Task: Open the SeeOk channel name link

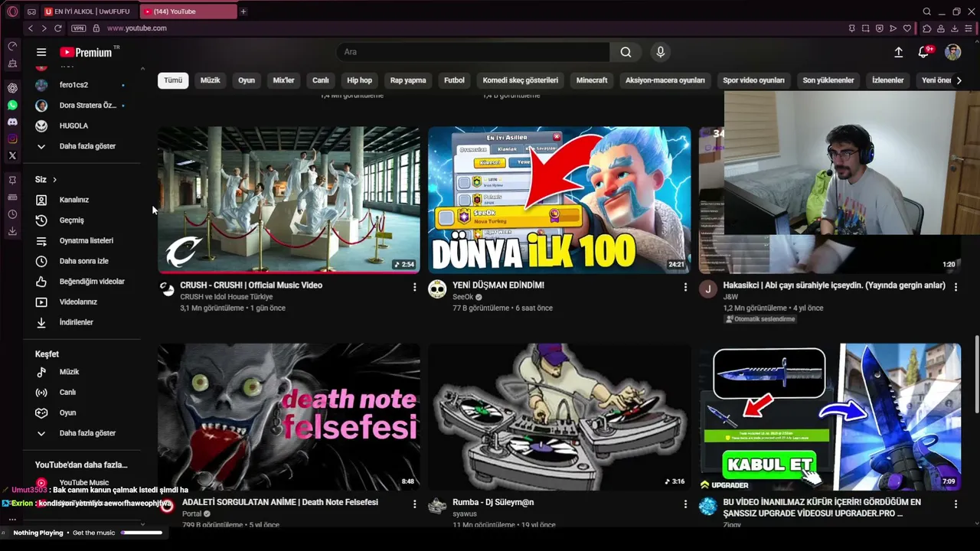Action: pyautogui.click(x=463, y=297)
